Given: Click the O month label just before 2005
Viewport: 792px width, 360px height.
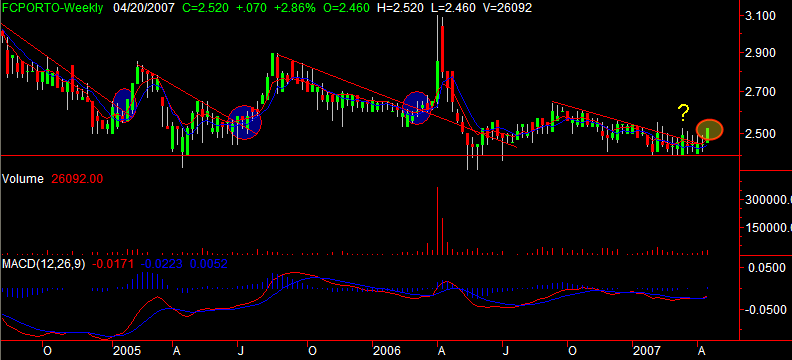Looking at the screenshot, I should tap(46, 351).
